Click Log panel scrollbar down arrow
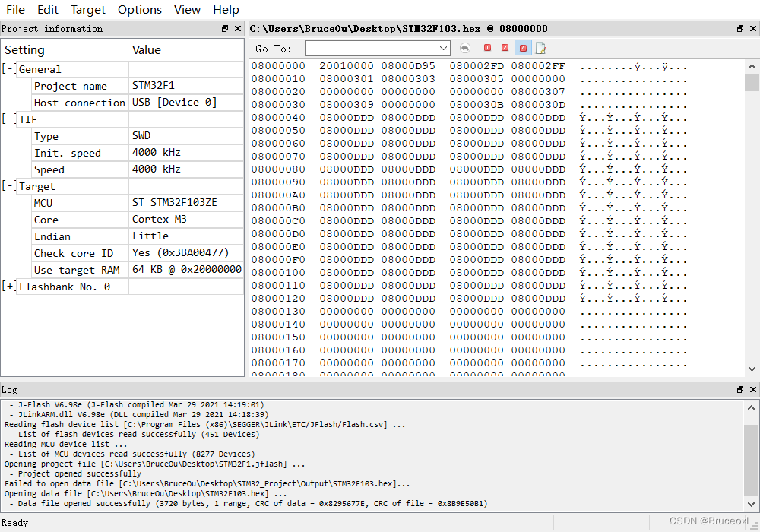Image resolution: width=760 pixels, height=532 pixels. [751, 504]
